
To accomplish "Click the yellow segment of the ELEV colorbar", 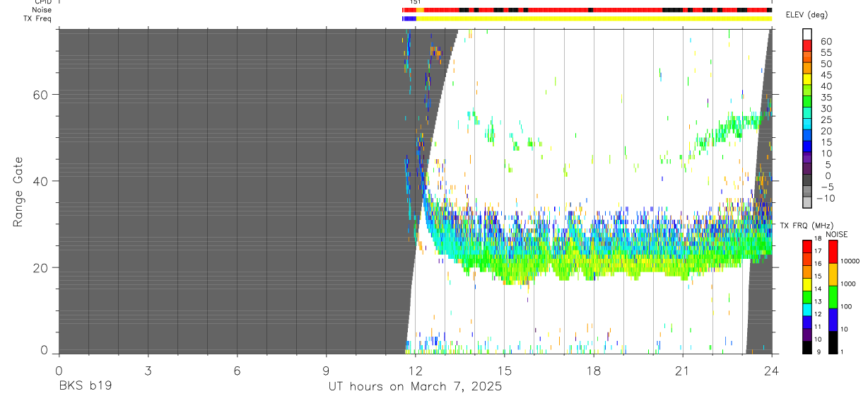I will pos(807,79).
